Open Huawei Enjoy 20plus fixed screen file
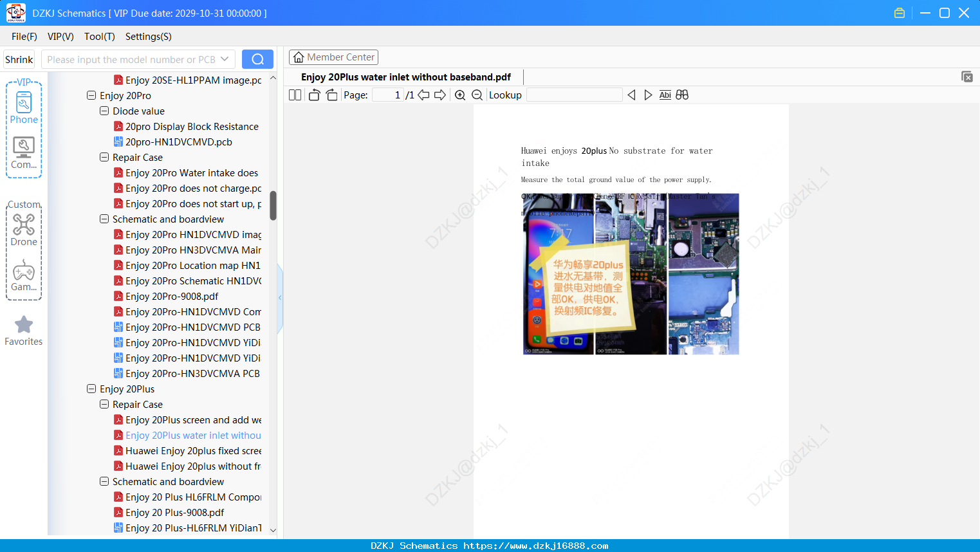 [x=187, y=451]
